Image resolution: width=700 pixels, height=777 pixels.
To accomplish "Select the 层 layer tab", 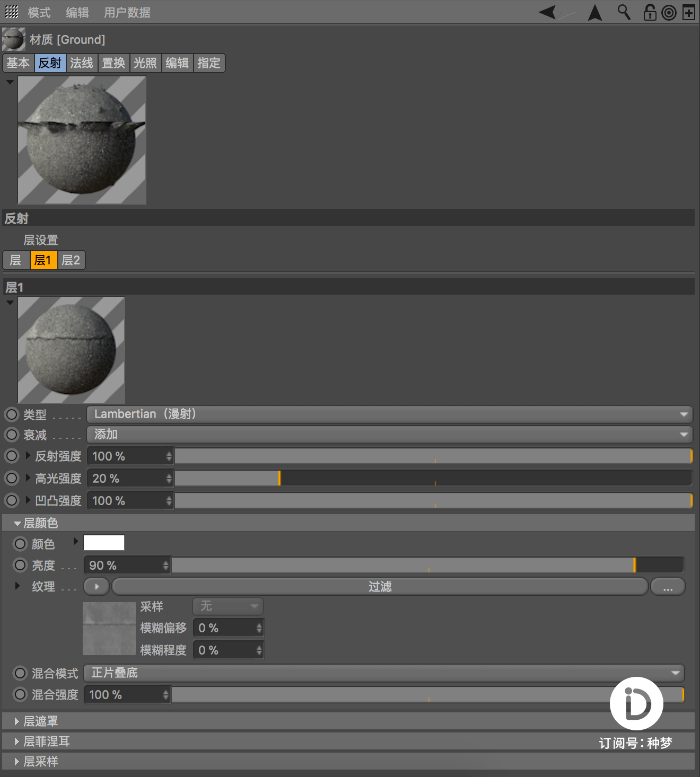I will 16,260.
